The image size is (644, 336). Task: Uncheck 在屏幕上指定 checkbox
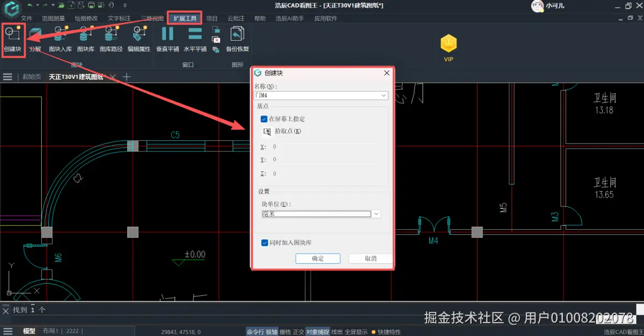tap(264, 119)
